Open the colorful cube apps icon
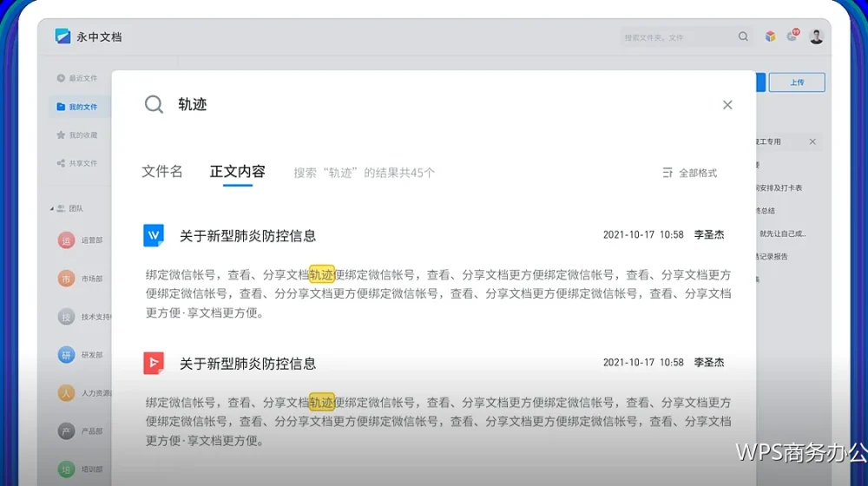The width and height of the screenshot is (868, 486). point(770,36)
